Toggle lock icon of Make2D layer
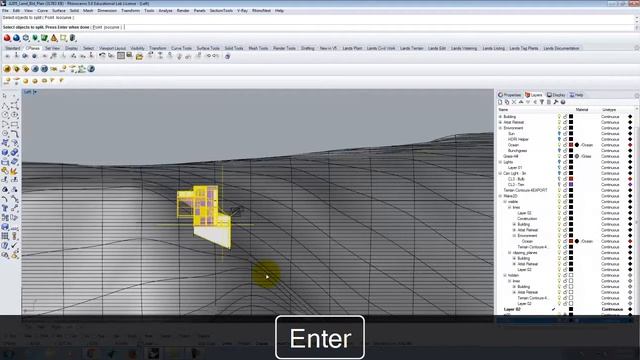The height and width of the screenshot is (360, 640). (565, 196)
